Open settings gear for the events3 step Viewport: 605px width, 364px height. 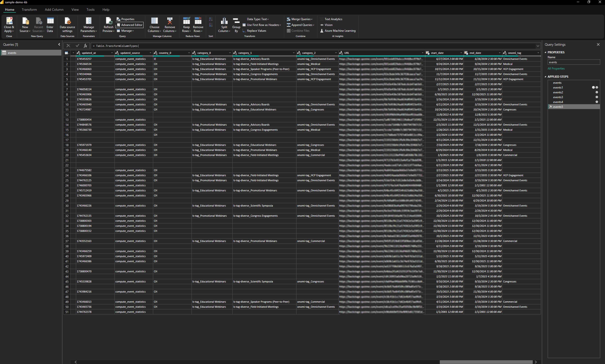(597, 97)
